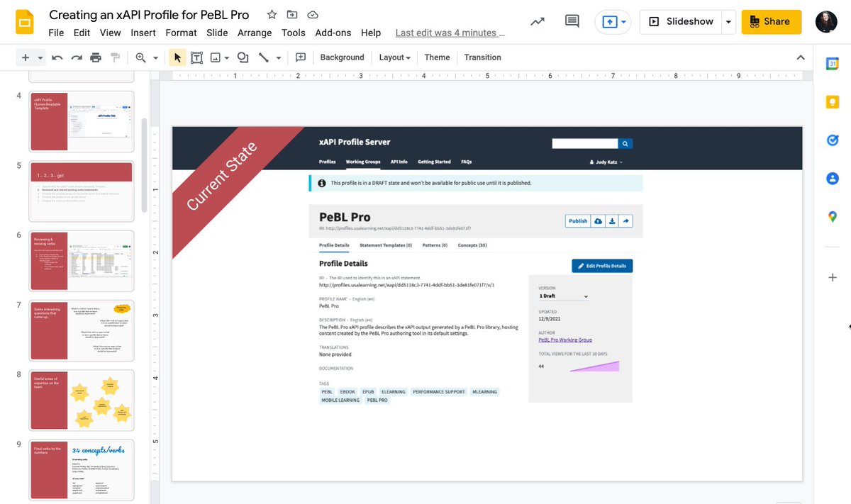Select the Shape tool

243,57
